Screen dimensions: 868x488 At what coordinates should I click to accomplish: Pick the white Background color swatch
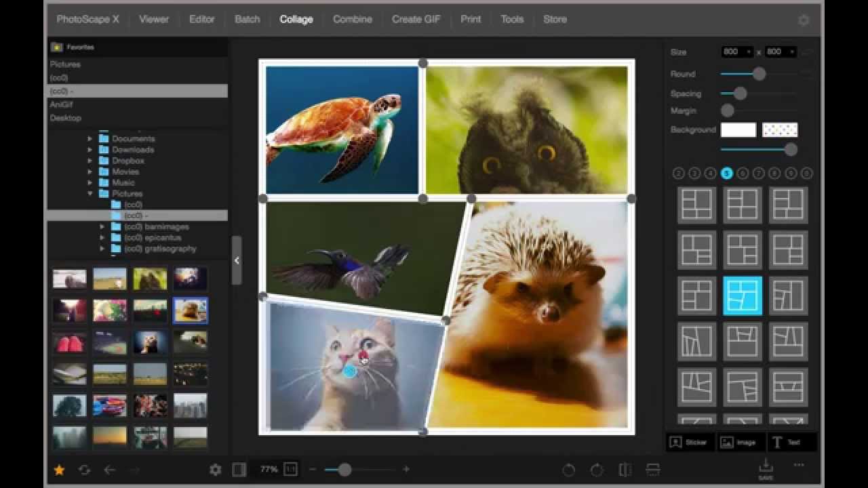click(738, 129)
